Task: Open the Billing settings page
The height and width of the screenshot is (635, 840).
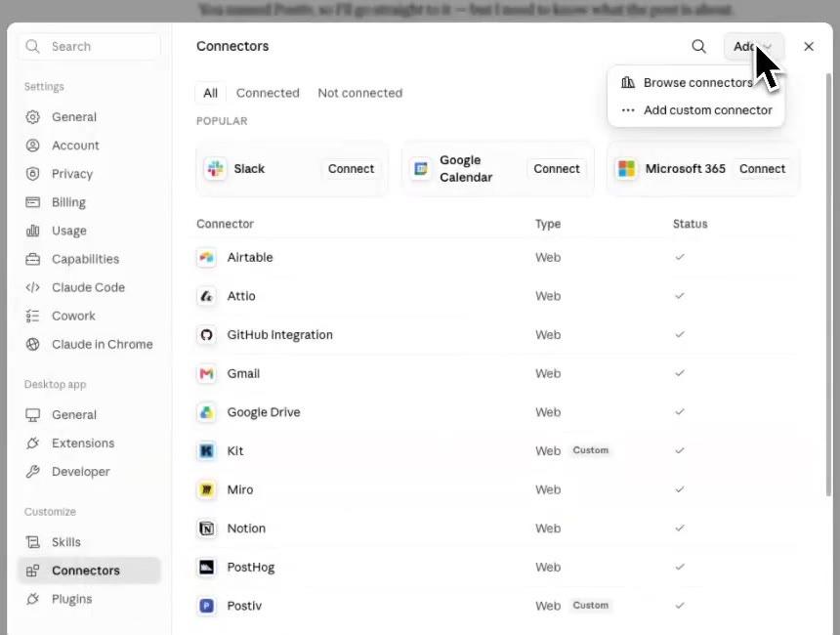Action: [x=90, y=202]
